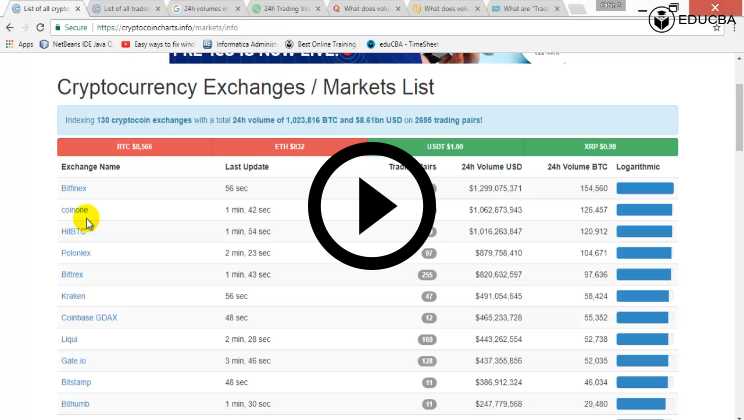Image resolution: width=744 pixels, height=420 pixels.
Task: Click the browser back arrow
Action: (x=12, y=27)
